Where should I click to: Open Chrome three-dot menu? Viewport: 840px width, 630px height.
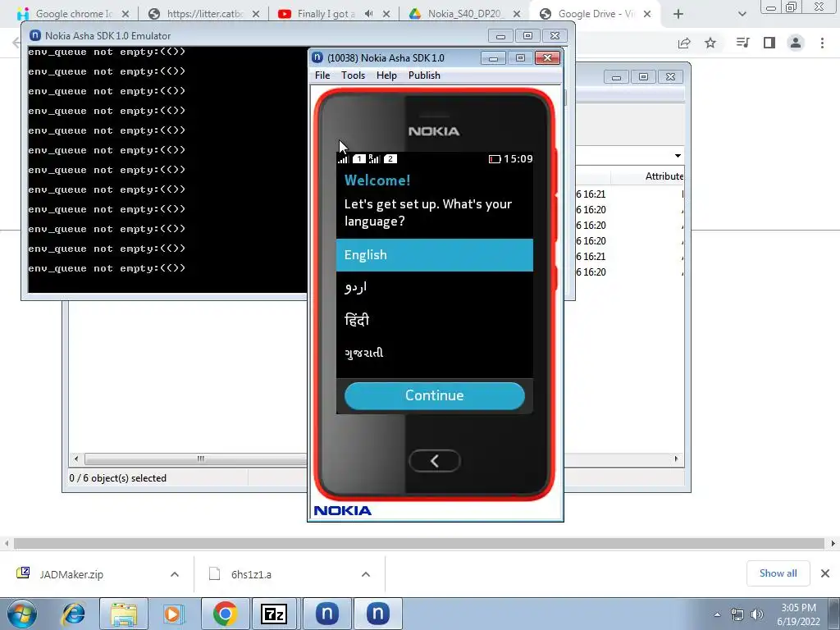[822, 43]
